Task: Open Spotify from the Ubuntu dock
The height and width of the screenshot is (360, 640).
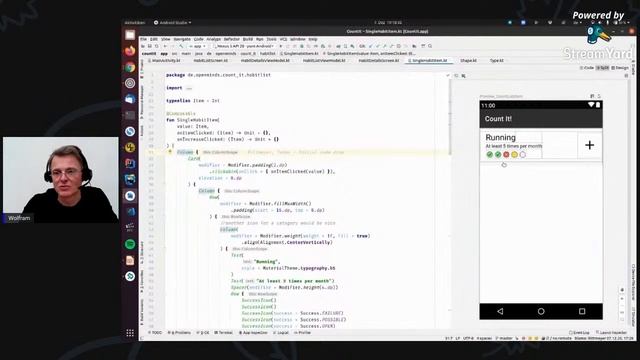Action: pyautogui.click(x=130, y=244)
